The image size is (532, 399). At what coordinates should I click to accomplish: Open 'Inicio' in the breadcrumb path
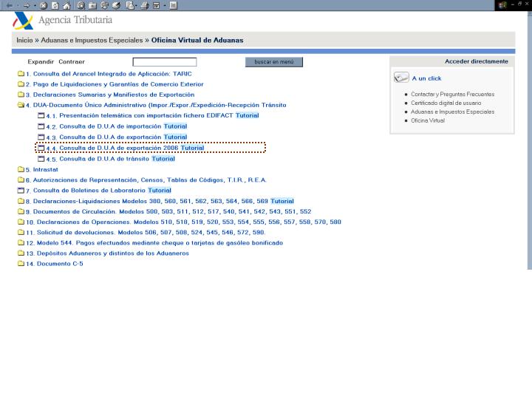(x=24, y=40)
